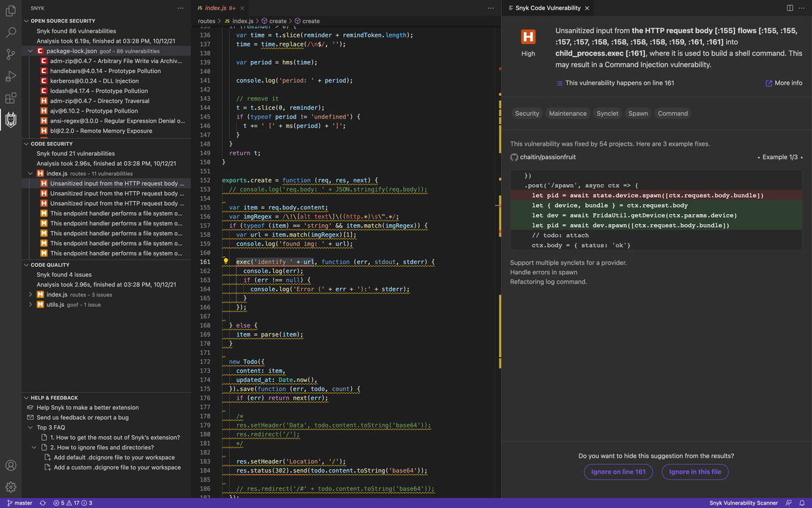Click Ignore in this file button
The height and width of the screenshot is (508, 812).
(695, 471)
